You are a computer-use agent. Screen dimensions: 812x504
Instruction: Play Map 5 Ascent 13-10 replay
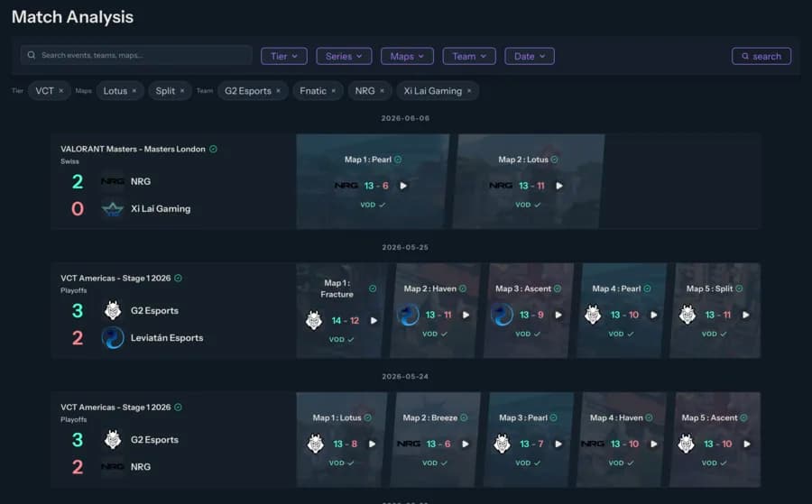pos(747,444)
